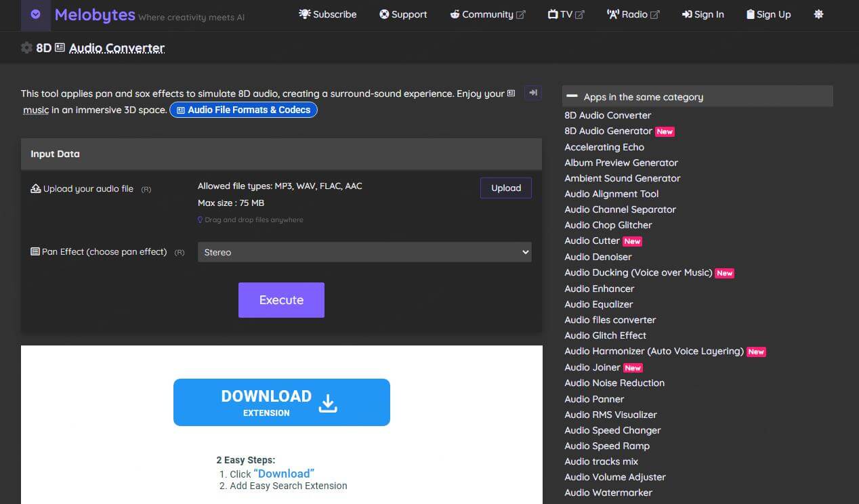Open the Album Preview Generator app

pyautogui.click(x=621, y=163)
